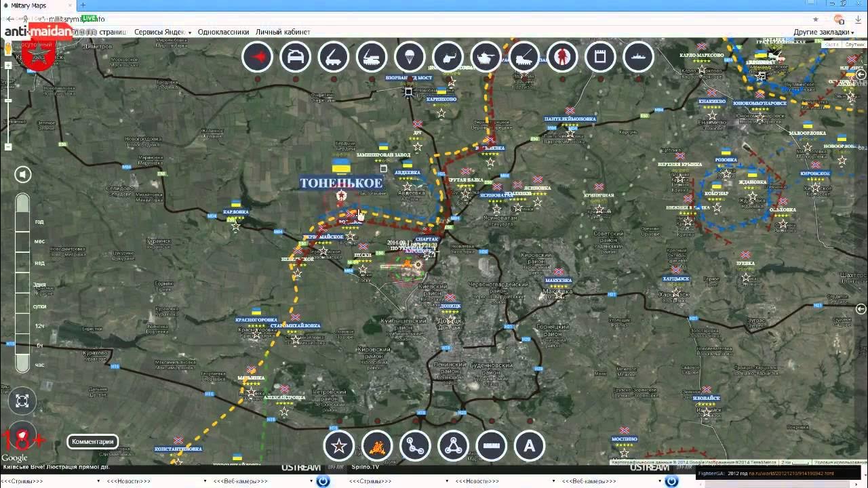Click the Комментарии button
Viewport: 868px width, 488px height.
pyautogui.click(x=92, y=442)
